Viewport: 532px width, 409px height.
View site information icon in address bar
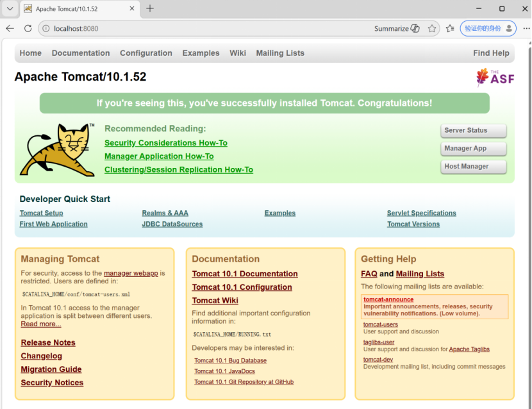(x=46, y=28)
